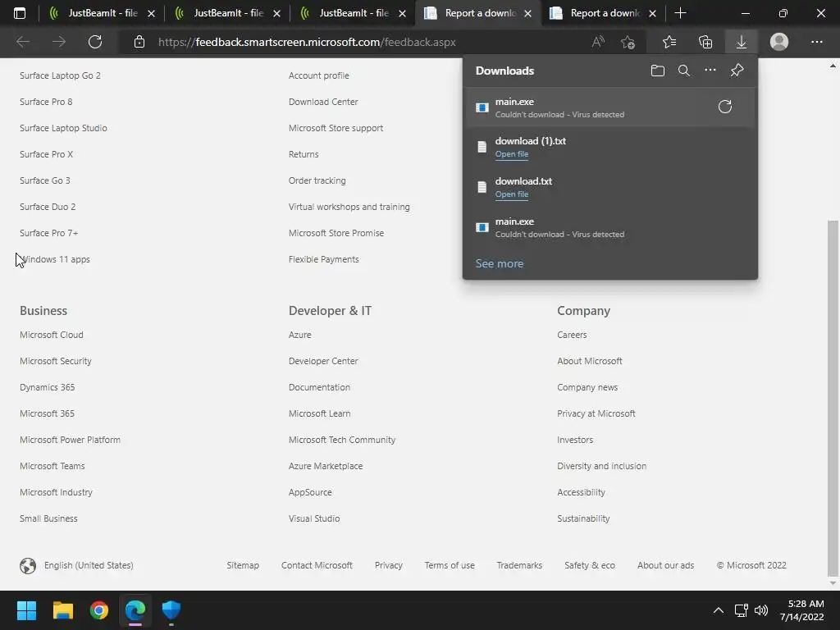Screen dimensions: 840x630
Task: Open the Windows Start menu
Action: (x=26, y=610)
